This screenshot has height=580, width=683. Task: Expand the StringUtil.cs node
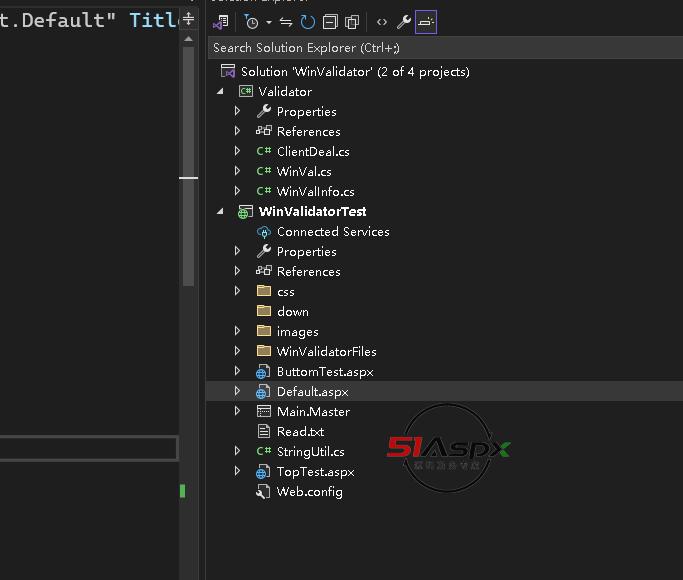(x=237, y=452)
